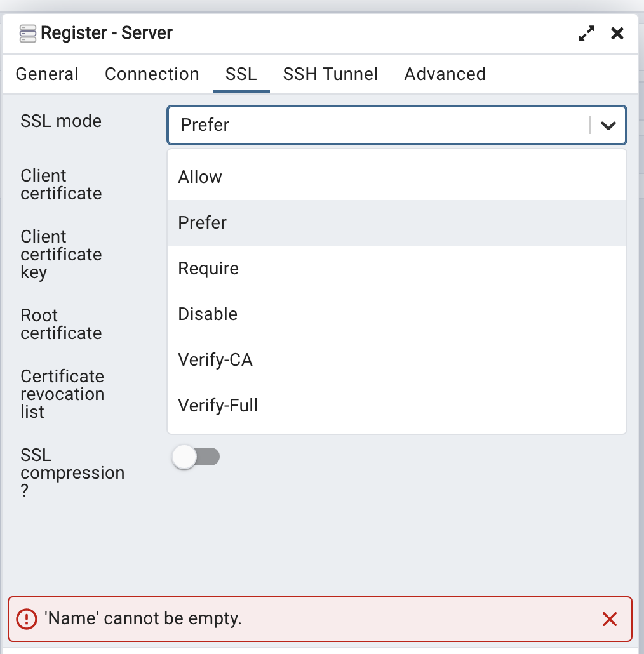Switch to the General tab
The width and height of the screenshot is (644, 654).
click(x=47, y=74)
